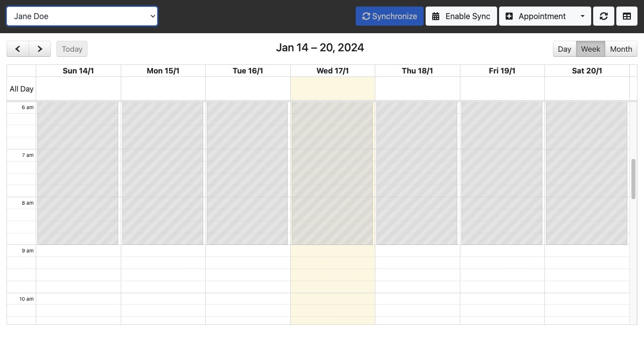Viewport: 644px width, 337px height.
Task: Click the Sun 14/1 day header
Action: 78,70
